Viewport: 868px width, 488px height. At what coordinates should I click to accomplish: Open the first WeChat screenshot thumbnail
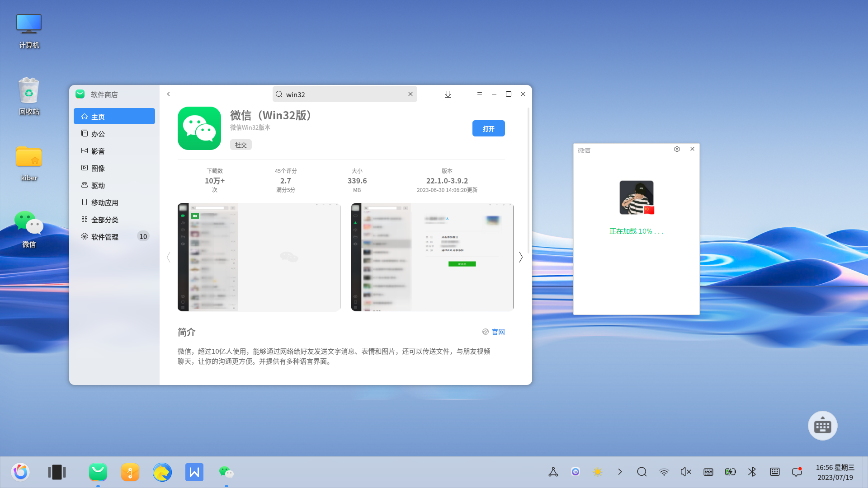(259, 257)
